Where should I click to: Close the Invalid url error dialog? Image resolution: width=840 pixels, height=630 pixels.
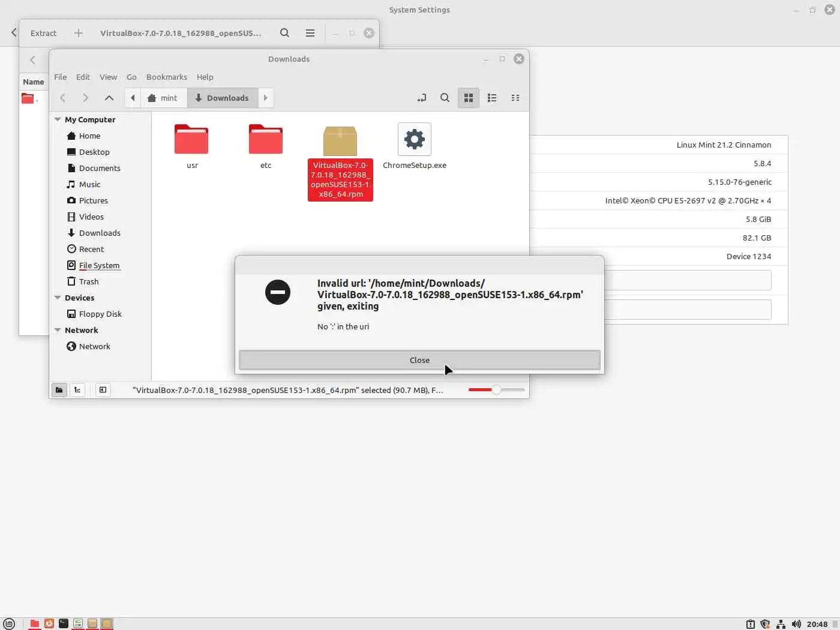pos(419,360)
